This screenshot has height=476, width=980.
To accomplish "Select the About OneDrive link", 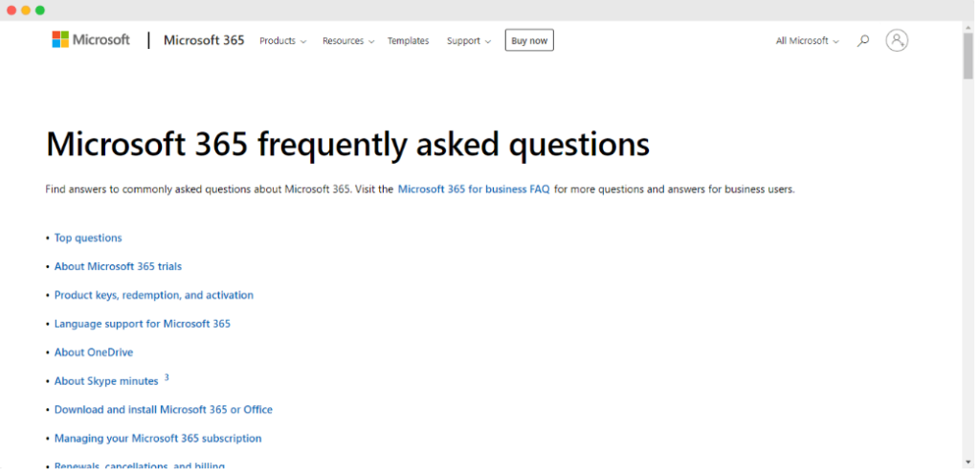I will point(94,352).
